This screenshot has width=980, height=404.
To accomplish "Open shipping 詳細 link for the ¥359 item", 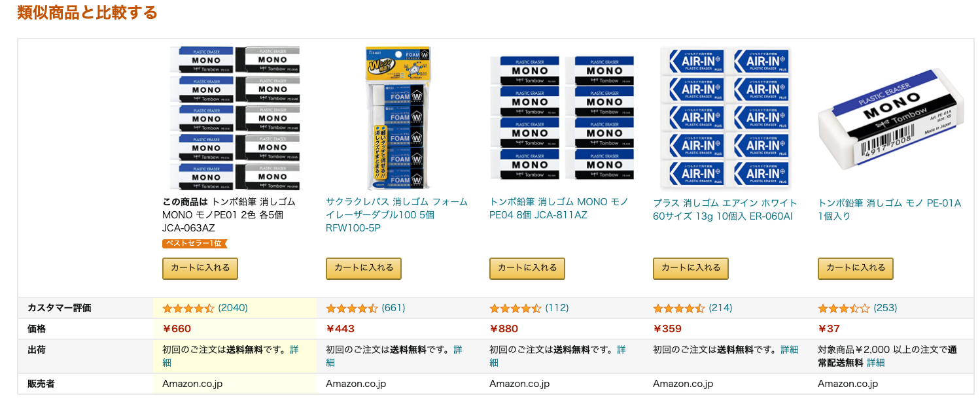I will point(789,350).
